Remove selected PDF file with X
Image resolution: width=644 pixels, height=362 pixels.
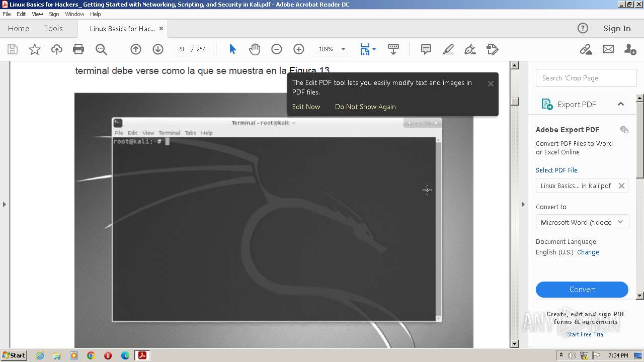tap(621, 186)
